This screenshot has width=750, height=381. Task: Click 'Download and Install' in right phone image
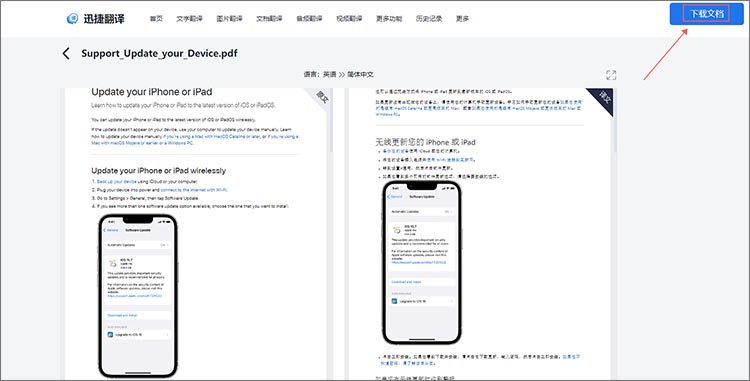tap(407, 282)
